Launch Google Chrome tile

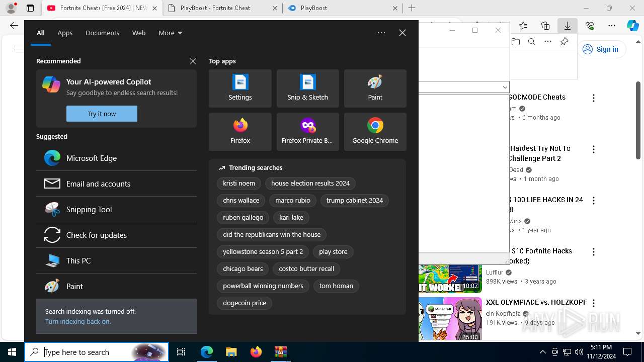375,132
